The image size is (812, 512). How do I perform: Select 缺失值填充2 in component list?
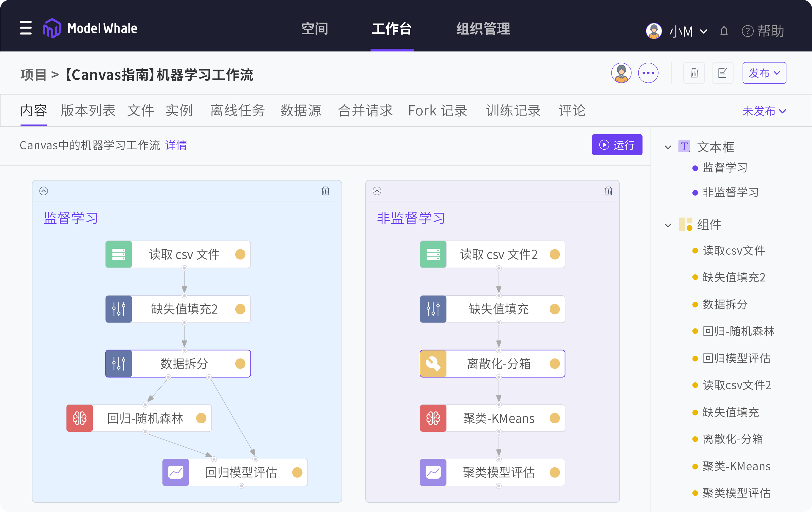click(734, 277)
